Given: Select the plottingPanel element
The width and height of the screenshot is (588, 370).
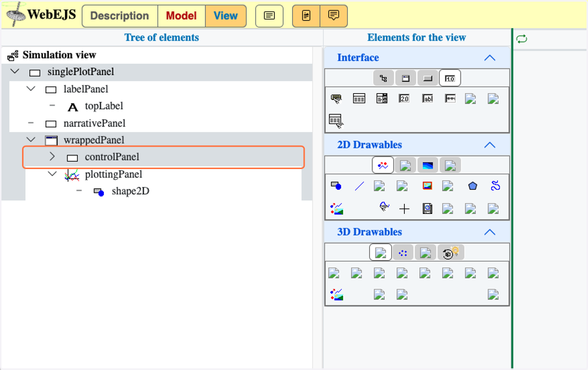Looking at the screenshot, I should pos(114,174).
